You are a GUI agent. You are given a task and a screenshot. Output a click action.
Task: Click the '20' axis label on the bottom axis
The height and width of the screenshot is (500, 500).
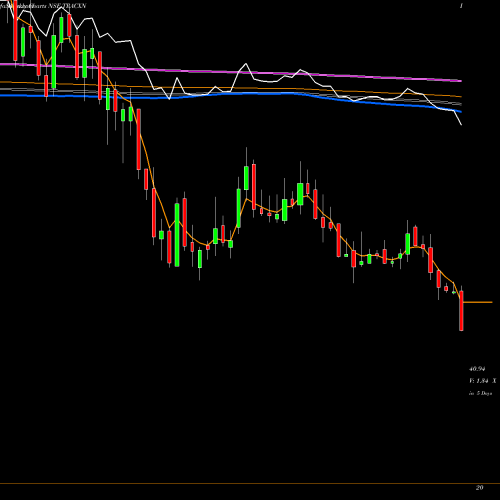click(x=479, y=488)
